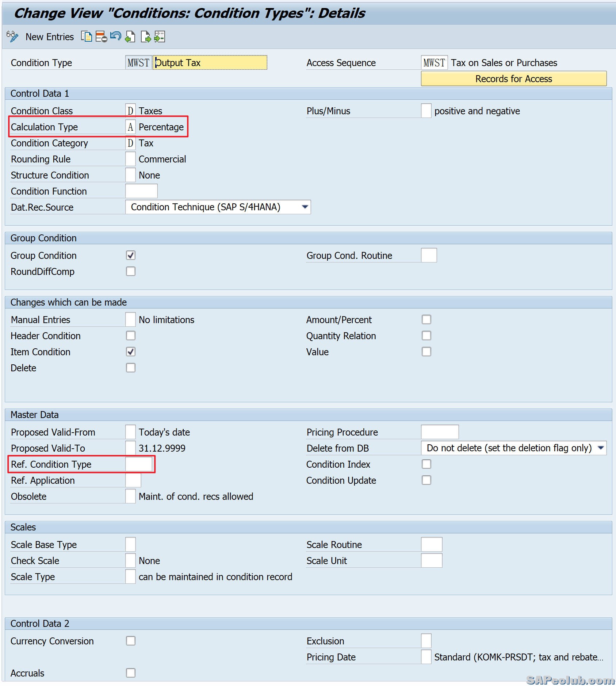
Task: Click the Exclusion input field
Action: 426,641
